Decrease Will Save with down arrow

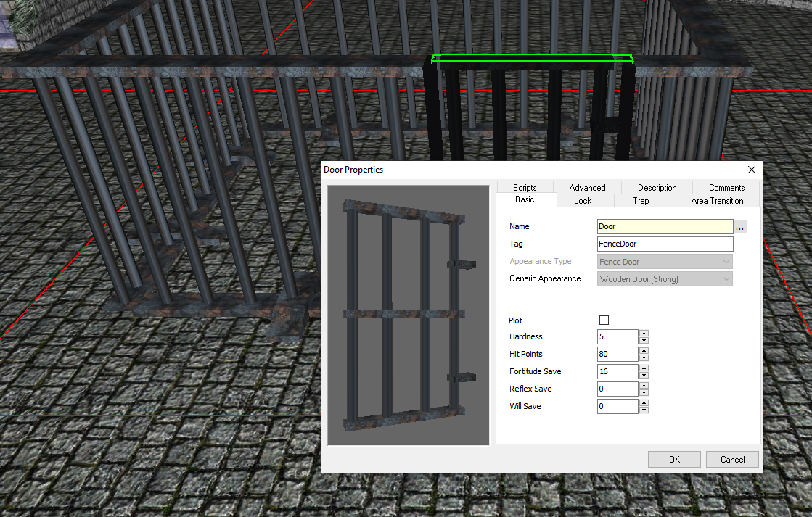pyautogui.click(x=644, y=410)
